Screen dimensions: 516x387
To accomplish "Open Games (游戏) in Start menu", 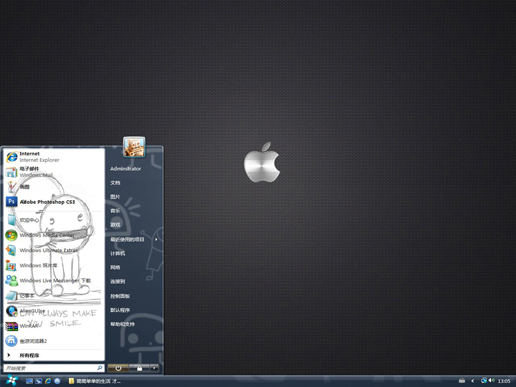I will tap(115, 225).
